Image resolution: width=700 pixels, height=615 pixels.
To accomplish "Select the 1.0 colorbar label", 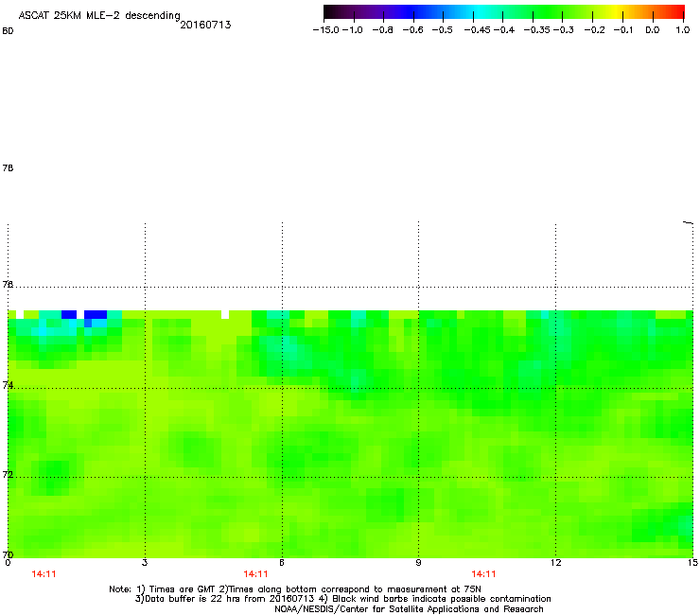I will tap(683, 30).
